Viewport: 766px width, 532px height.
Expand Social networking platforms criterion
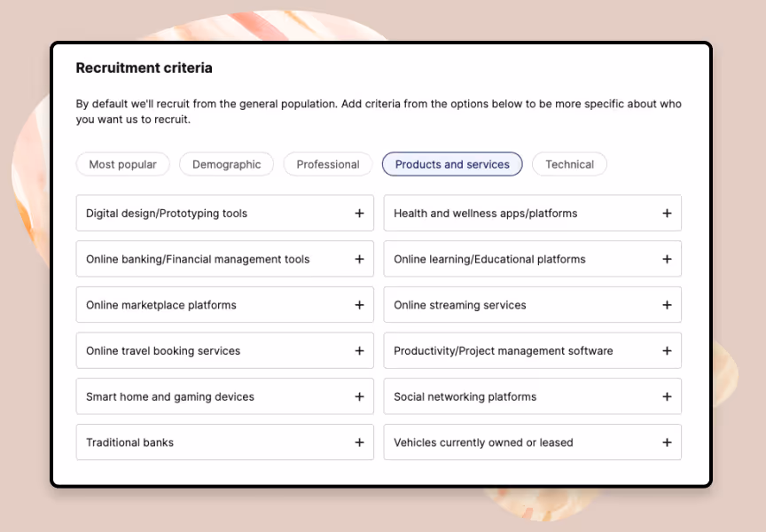[667, 396]
